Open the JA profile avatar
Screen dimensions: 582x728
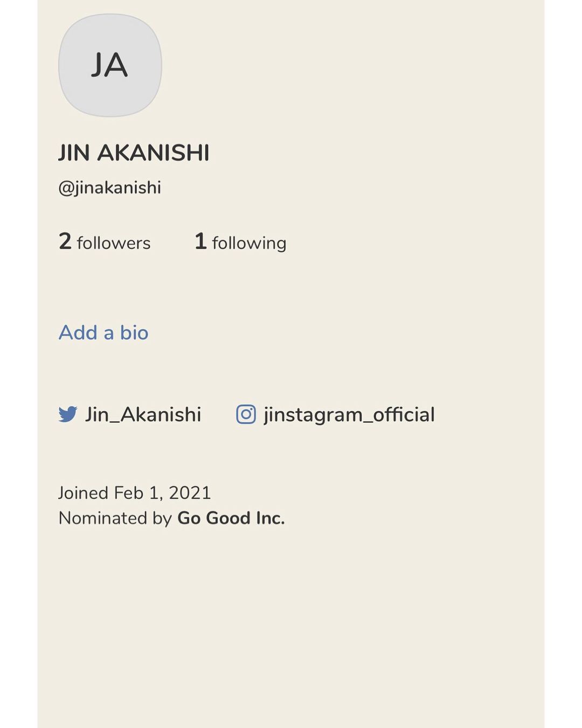(x=110, y=65)
